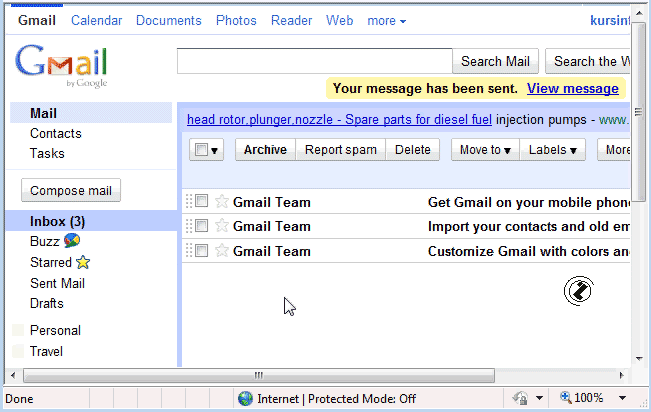Open the zoom level dropdown arrow
This screenshot has width=651, height=412.
pos(622,398)
